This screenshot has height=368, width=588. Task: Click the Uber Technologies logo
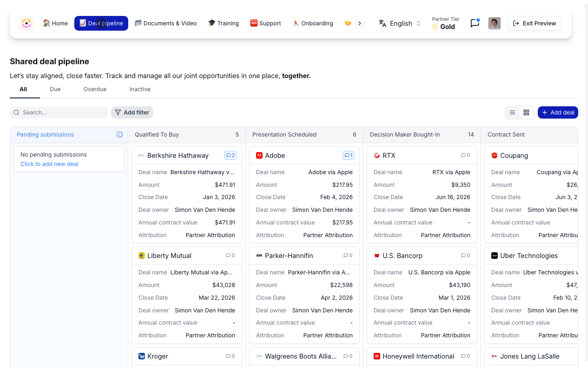494,256
